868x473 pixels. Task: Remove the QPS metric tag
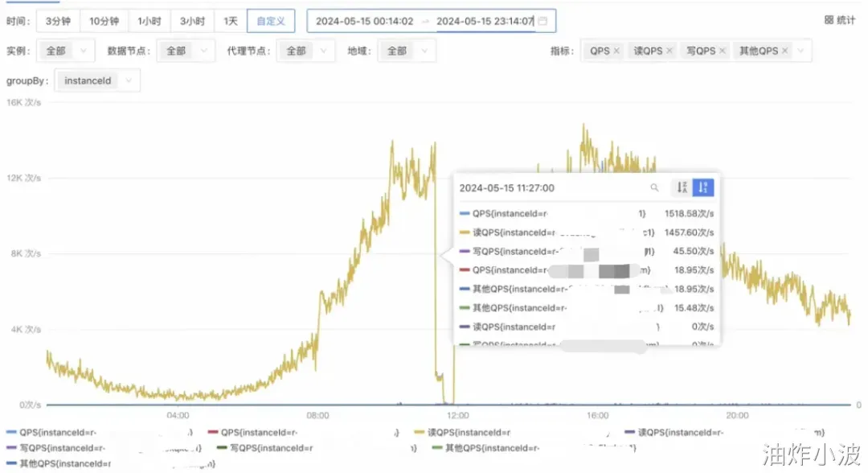(x=616, y=51)
